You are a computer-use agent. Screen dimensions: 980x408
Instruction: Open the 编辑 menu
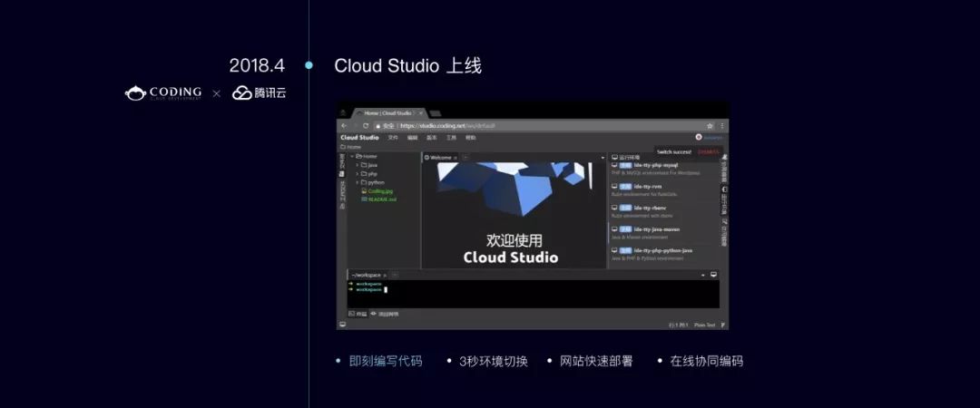(413, 138)
